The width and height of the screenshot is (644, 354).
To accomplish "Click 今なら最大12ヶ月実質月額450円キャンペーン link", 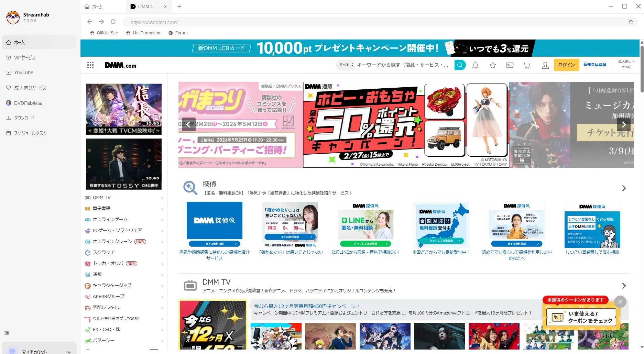I will [307, 306].
